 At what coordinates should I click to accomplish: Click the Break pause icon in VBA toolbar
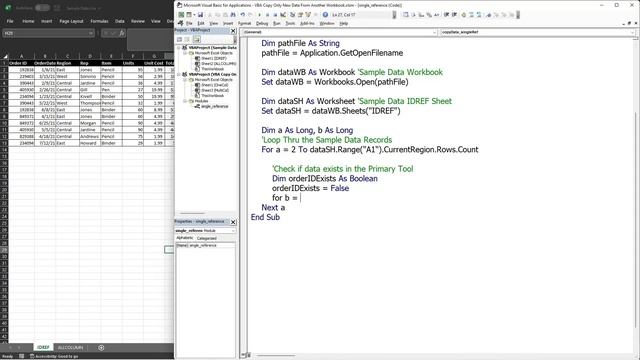click(x=267, y=15)
